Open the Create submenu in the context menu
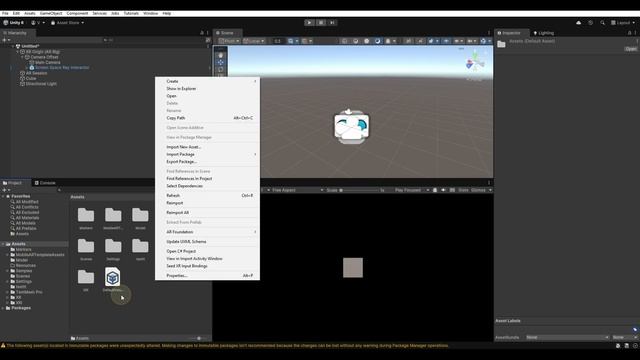Screen dimensions: 640x360 pos(207,81)
